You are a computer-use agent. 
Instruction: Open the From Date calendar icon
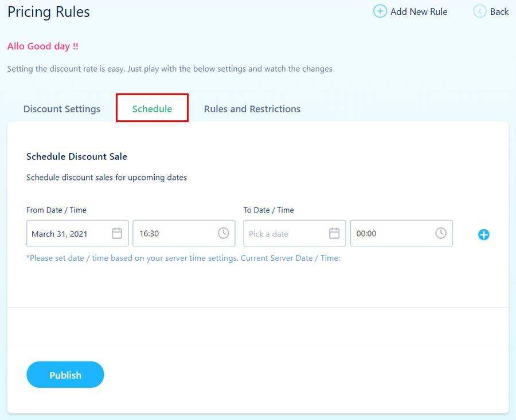tap(117, 233)
